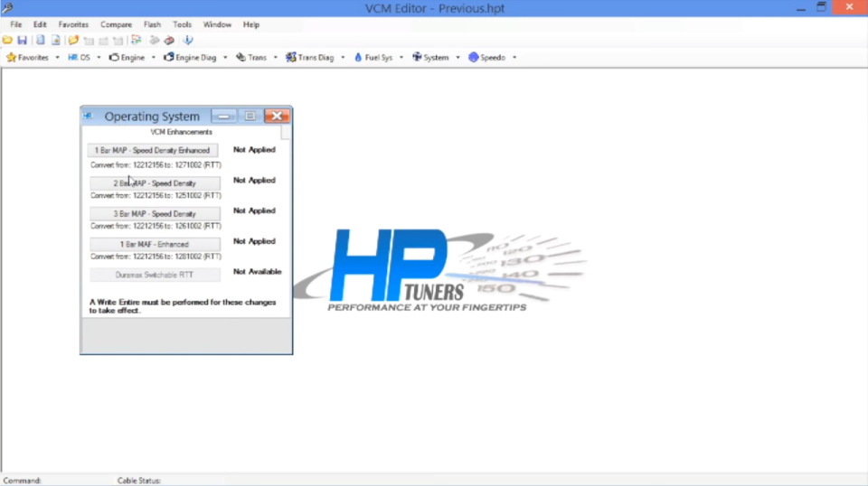
Task: Expand the Favorites dropdown arrow
Action: pyautogui.click(x=57, y=58)
